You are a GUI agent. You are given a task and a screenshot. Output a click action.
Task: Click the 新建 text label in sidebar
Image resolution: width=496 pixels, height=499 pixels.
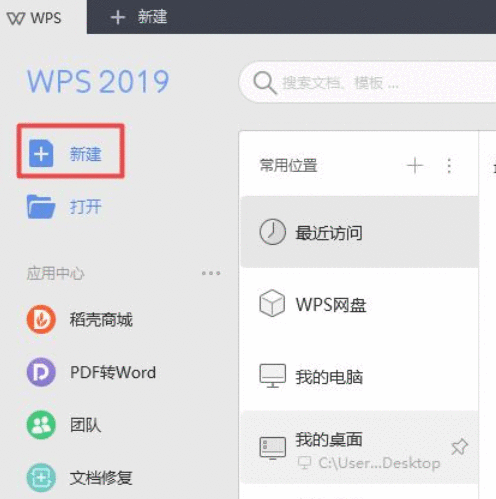pos(85,154)
